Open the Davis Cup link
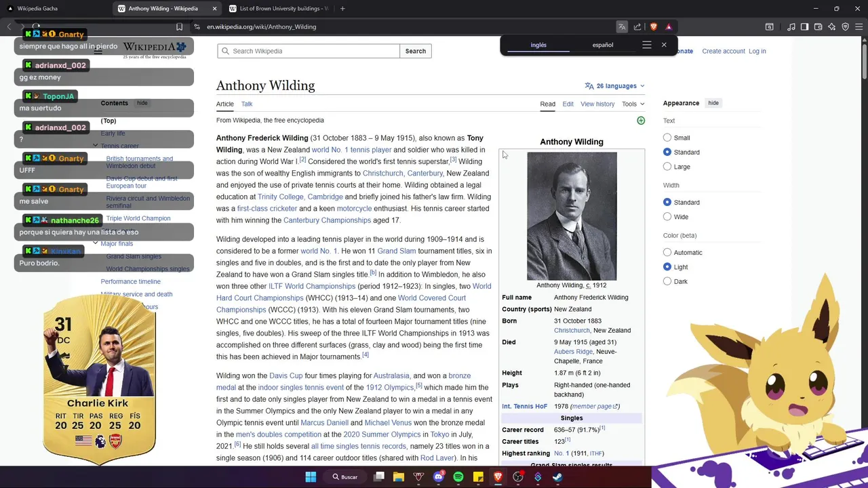This screenshot has height=488, width=868. tap(286, 375)
